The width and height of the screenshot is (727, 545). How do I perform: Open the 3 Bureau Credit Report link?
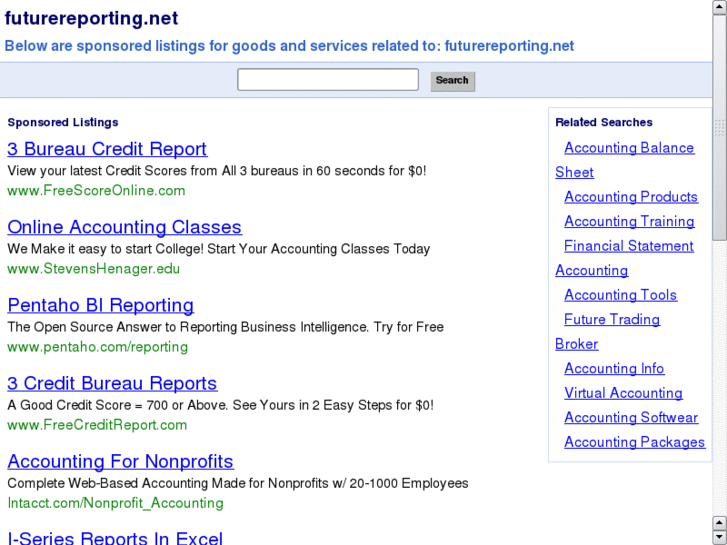tap(107, 149)
